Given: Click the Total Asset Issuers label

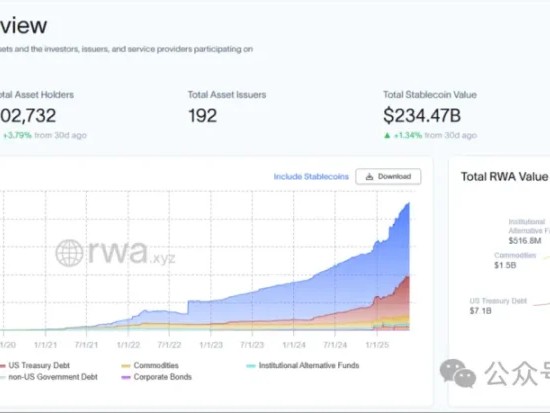Looking at the screenshot, I should point(227,95).
